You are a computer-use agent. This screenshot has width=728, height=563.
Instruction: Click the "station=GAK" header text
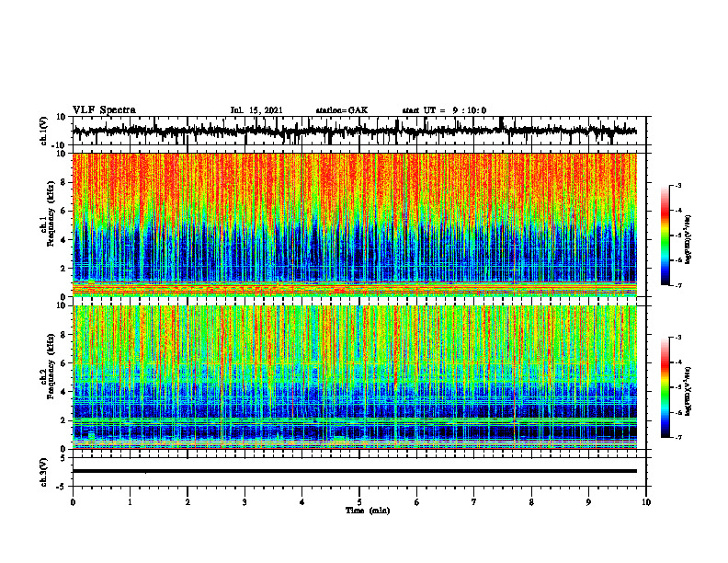pos(342,110)
